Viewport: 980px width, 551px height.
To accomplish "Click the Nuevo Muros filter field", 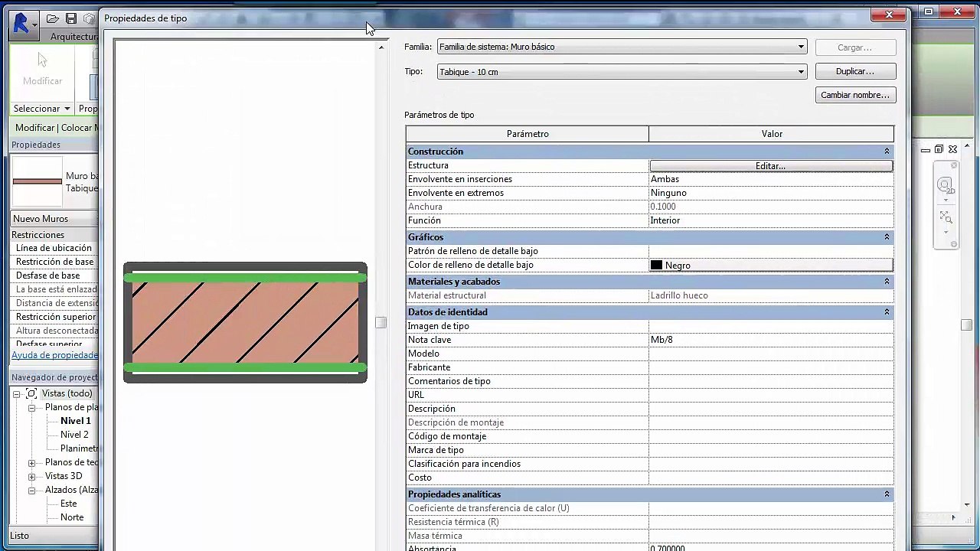I will pyautogui.click(x=54, y=219).
